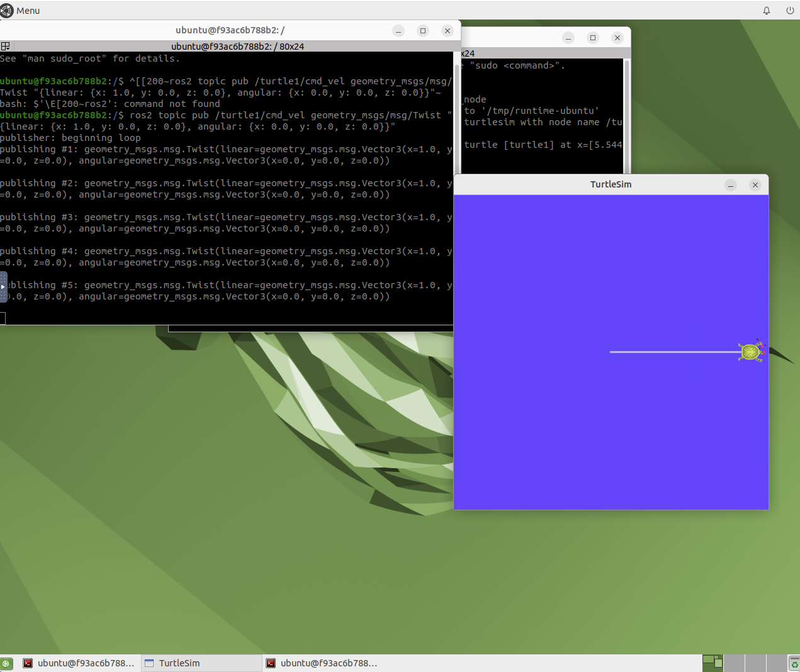800x672 pixels.
Task: Open the Menu launcher in the top panel
Action: click(x=20, y=10)
